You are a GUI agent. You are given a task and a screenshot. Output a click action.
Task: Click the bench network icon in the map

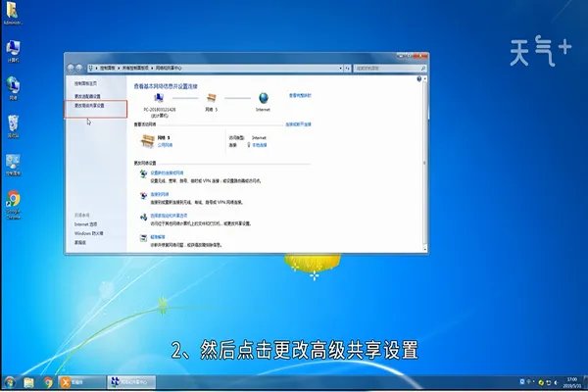coord(212,98)
